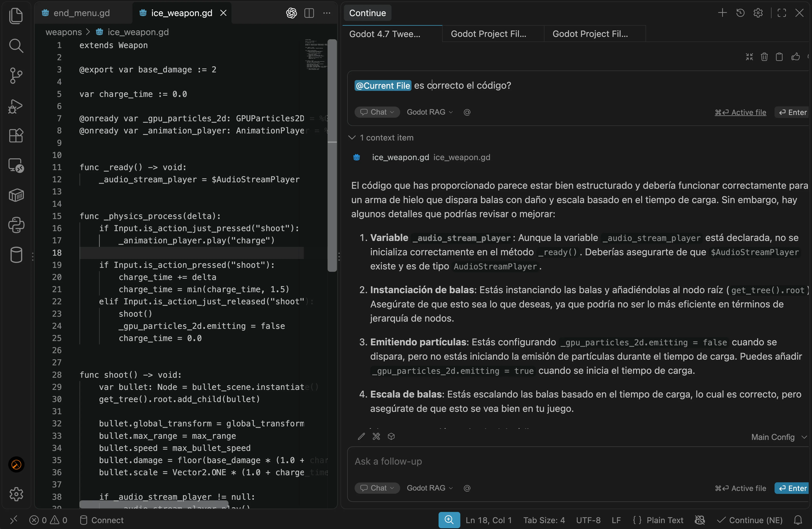Screen dimensions: 812x529
Task: Open the Godot RAG dropdown under the question
Action: (430, 112)
